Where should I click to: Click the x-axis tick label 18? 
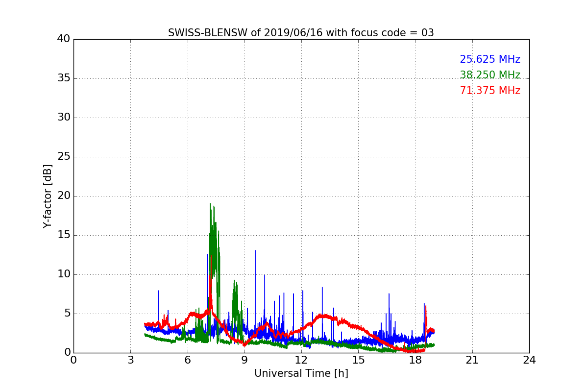click(415, 360)
